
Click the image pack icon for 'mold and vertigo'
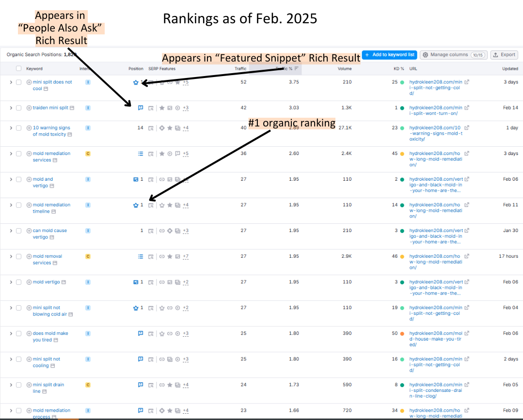[136, 179]
